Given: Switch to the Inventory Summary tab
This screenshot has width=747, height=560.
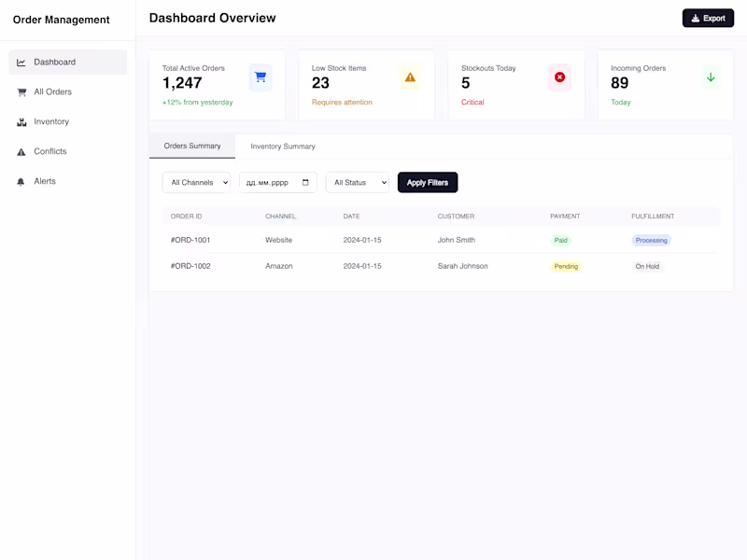Looking at the screenshot, I should pos(283,147).
